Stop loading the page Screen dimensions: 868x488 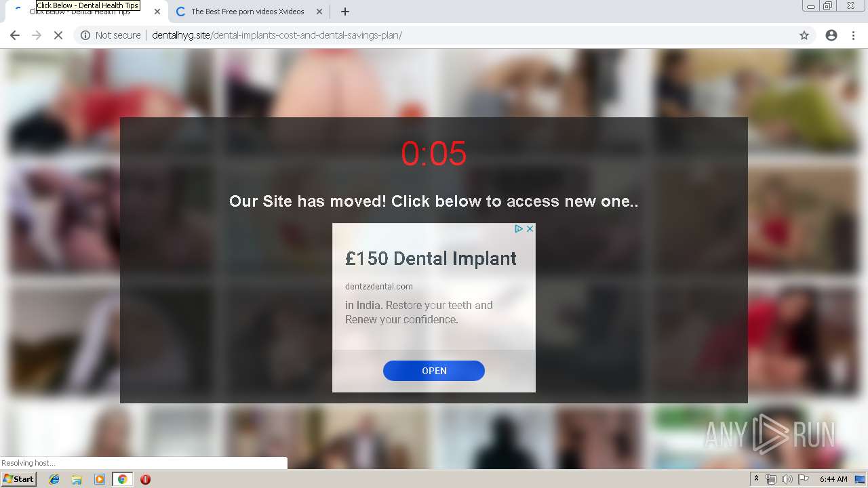[58, 35]
